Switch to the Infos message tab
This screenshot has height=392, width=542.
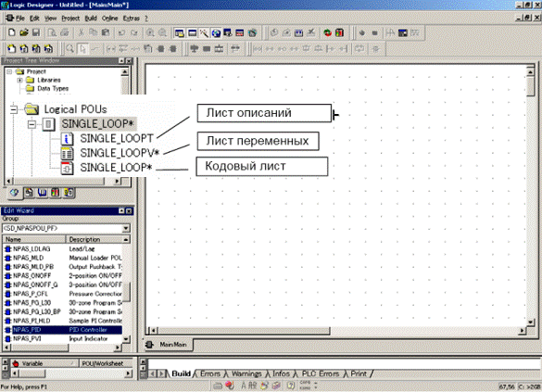(281, 373)
